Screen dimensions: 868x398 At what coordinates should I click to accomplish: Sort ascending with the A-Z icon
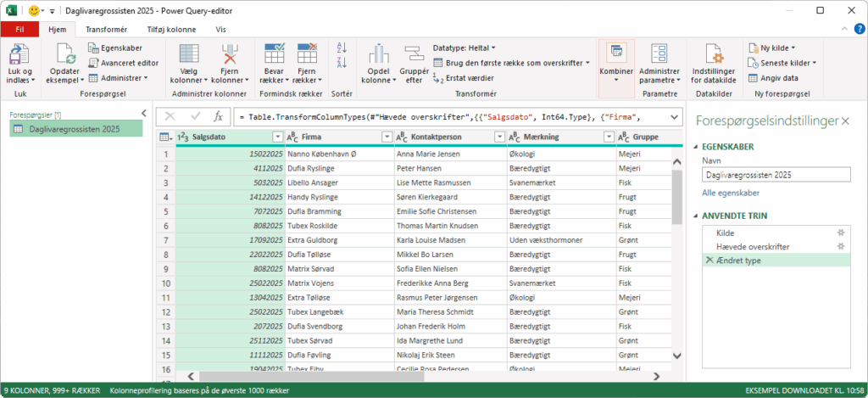click(x=342, y=48)
